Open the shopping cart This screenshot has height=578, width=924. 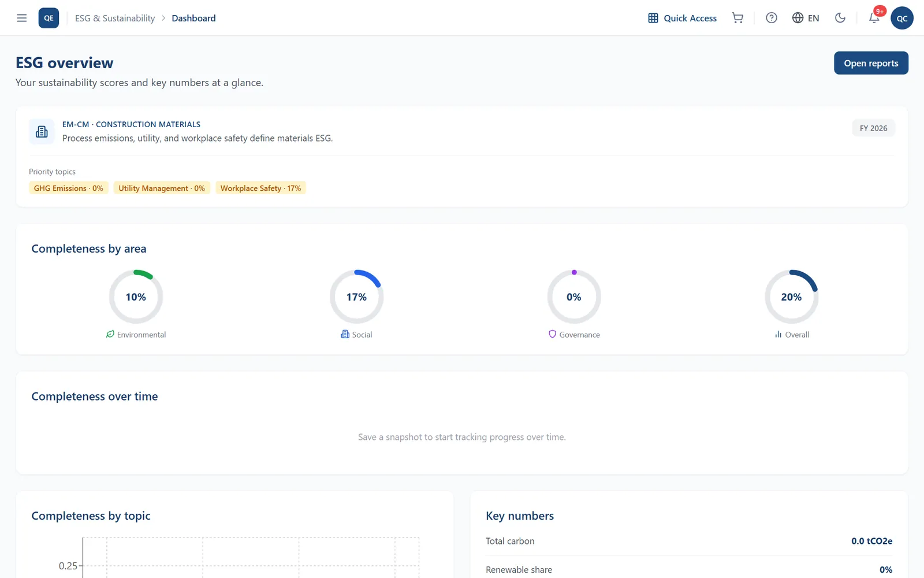[x=737, y=18]
